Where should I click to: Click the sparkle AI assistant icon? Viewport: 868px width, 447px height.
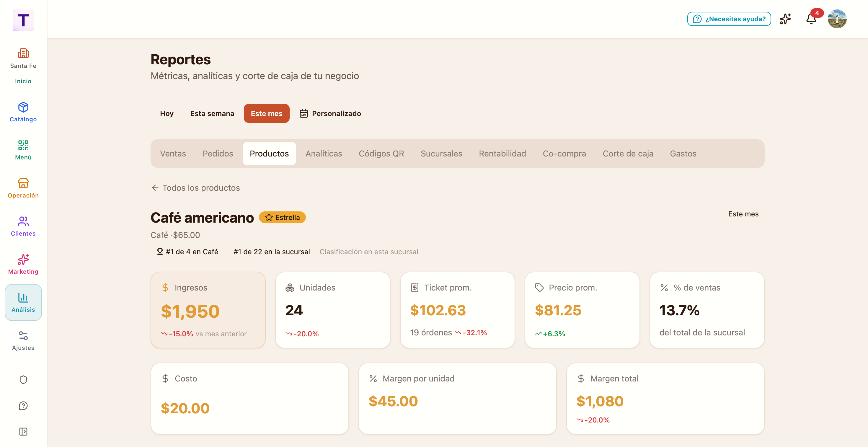(785, 19)
